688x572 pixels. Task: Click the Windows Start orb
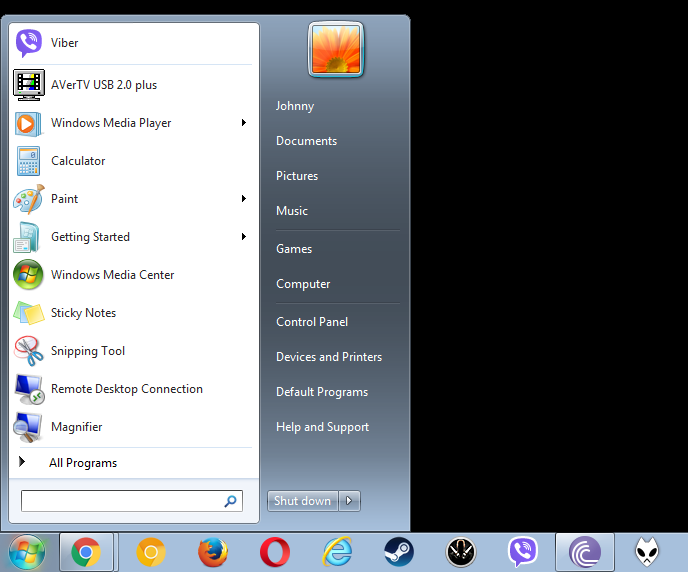pyautogui.click(x=27, y=552)
